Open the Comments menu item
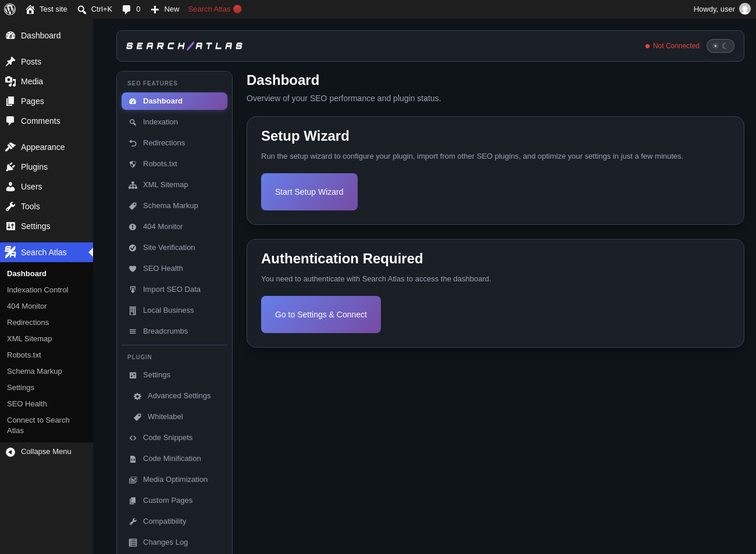This screenshot has height=554, width=756. click(47, 121)
